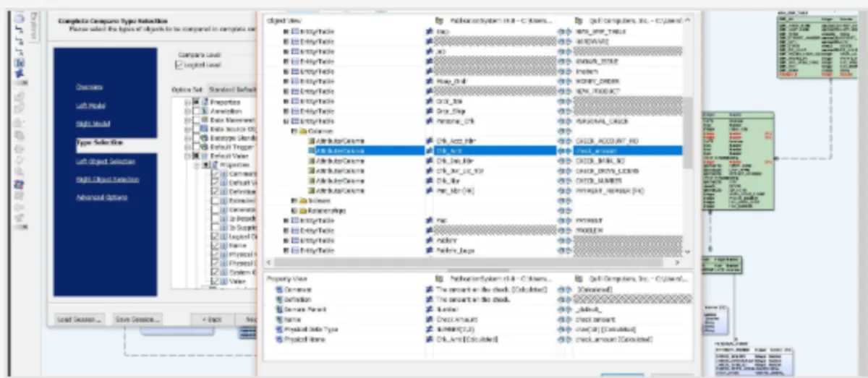Toggle the Default Trigger checkbox
The width and height of the screenshot is (868, 378).
pos(195,147)
